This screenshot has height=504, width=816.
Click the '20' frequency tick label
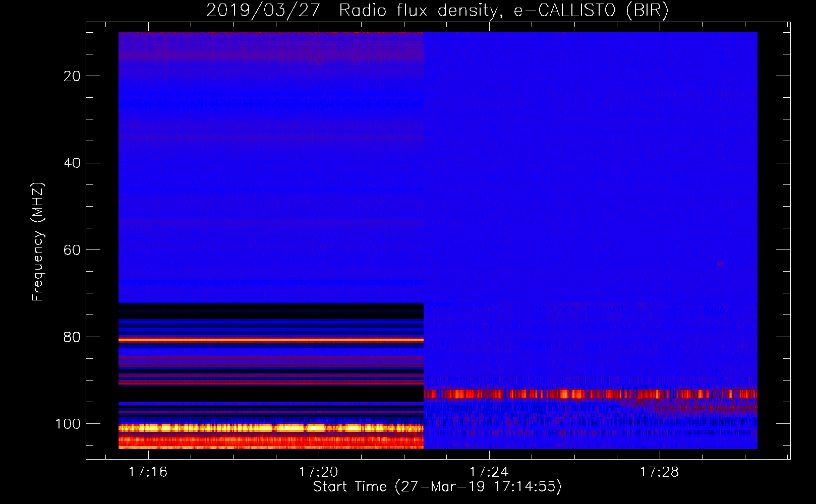point(72,76)
